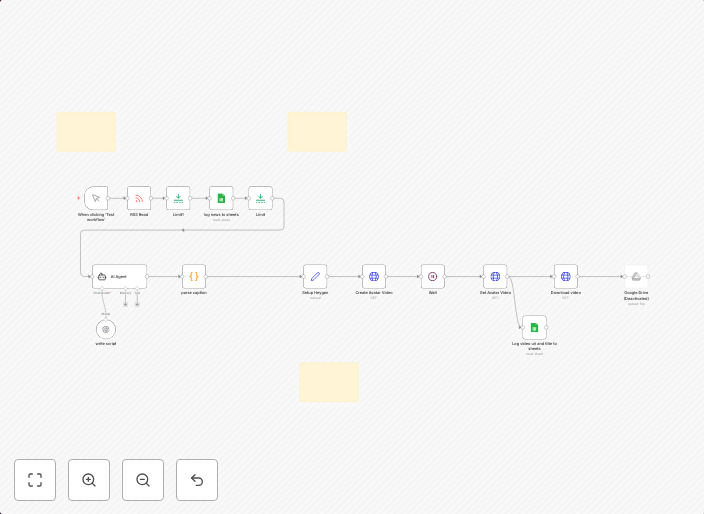Click the fit-to-view canvas button
704x514 pixels.
(35, 480)
